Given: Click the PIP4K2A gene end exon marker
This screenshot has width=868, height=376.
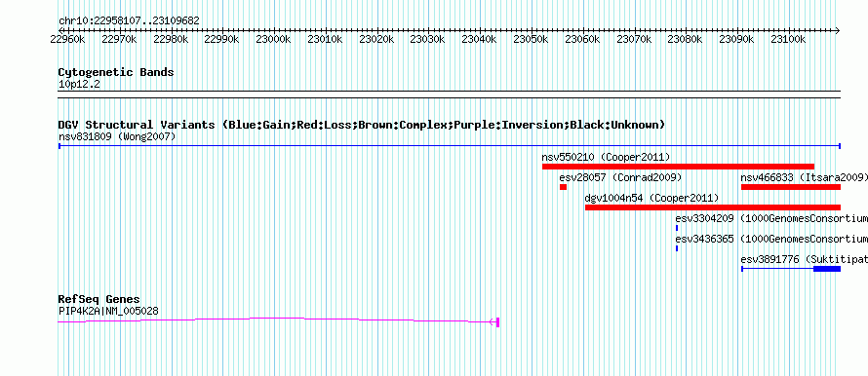Looking at the screenshot, I should [498, 321].
